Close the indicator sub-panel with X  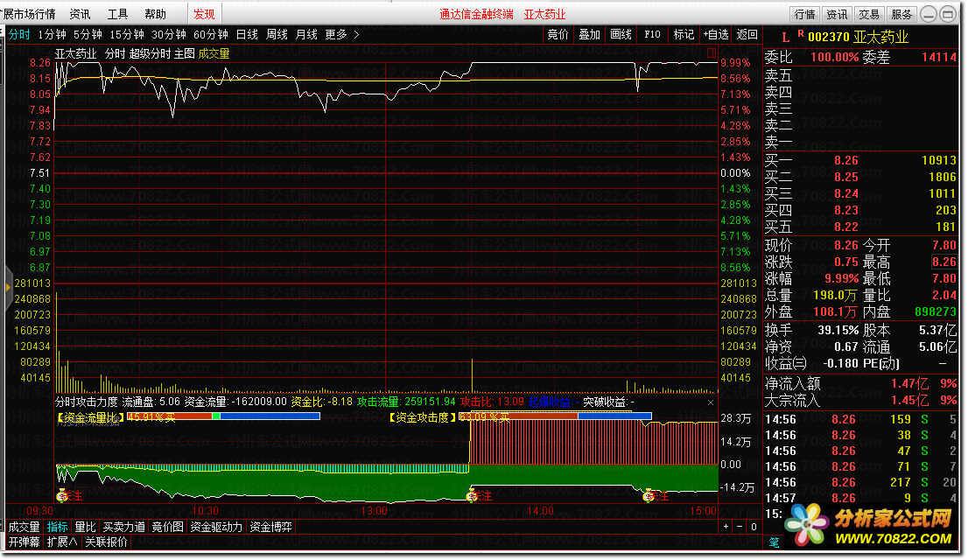point(711,402)
